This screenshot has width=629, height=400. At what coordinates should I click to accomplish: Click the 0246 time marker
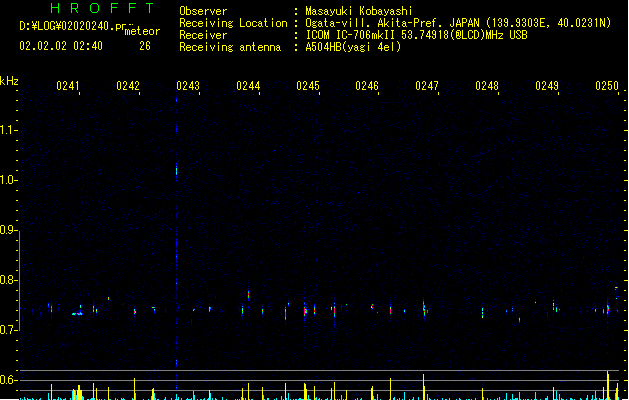pos(367,86)
